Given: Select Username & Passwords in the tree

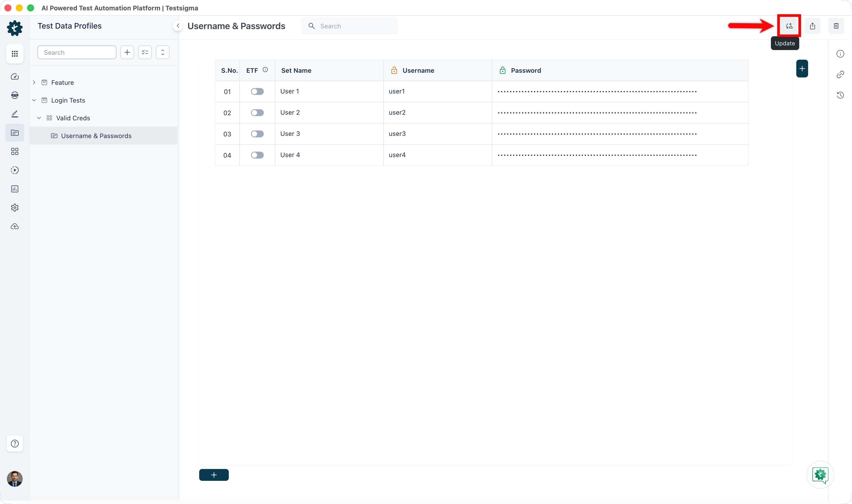Looking at the screenshot, I should [x=96, y=136].
